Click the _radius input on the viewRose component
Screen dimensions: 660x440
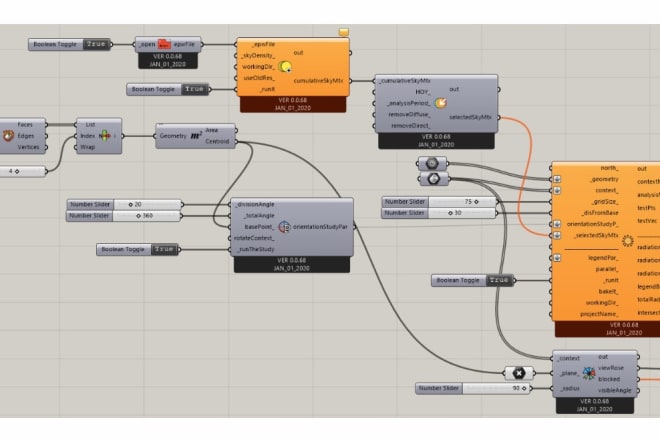click(x=571, y=388)
